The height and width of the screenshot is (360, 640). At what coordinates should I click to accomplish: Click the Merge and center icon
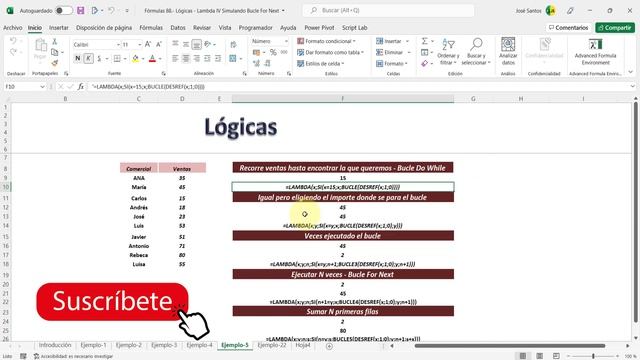tap(233, 59)
